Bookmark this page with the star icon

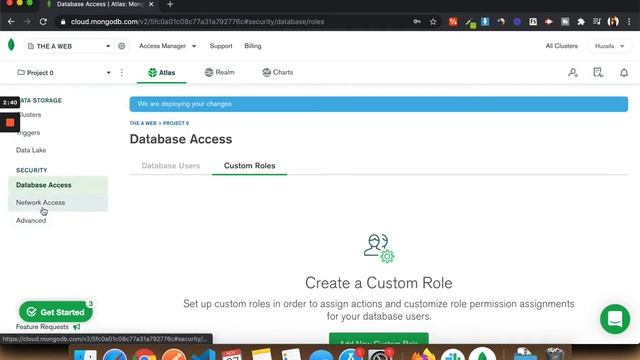[433, 22]
